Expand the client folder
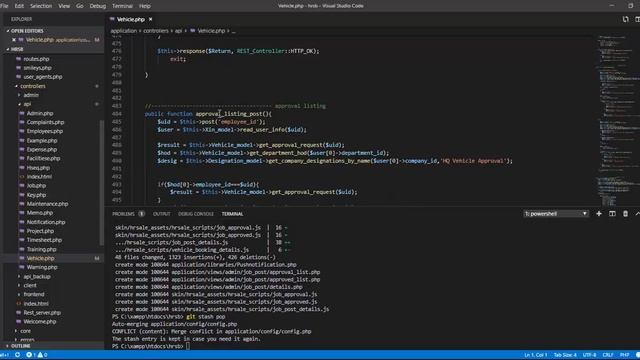Screen dimensions: 640x360 [x=30, y=285]
